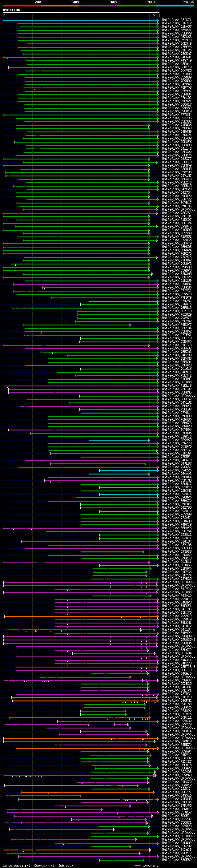The width and height of the screenshot is (197, 868).
Task: Click the AV641146 query sequence name
Action: pyautogui.click(x=11, y=10)
